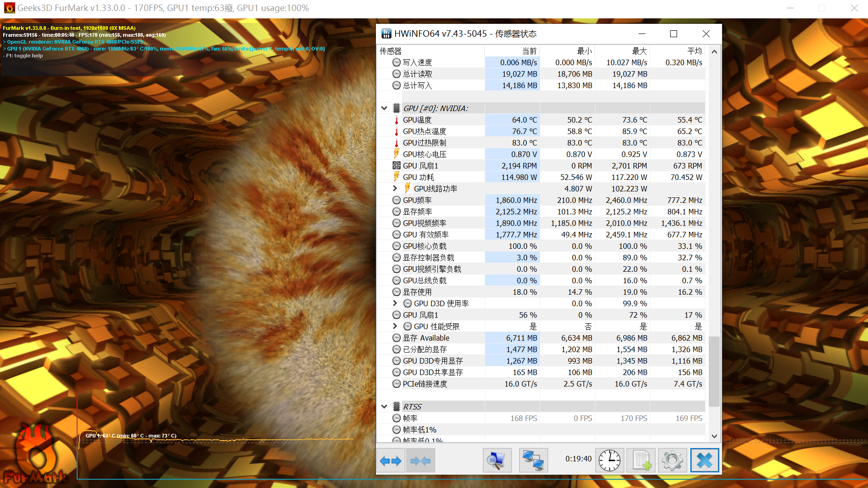Select the 显存使用 row label
The width and height of the screenshot is (868, 488).
click(417, 292)
